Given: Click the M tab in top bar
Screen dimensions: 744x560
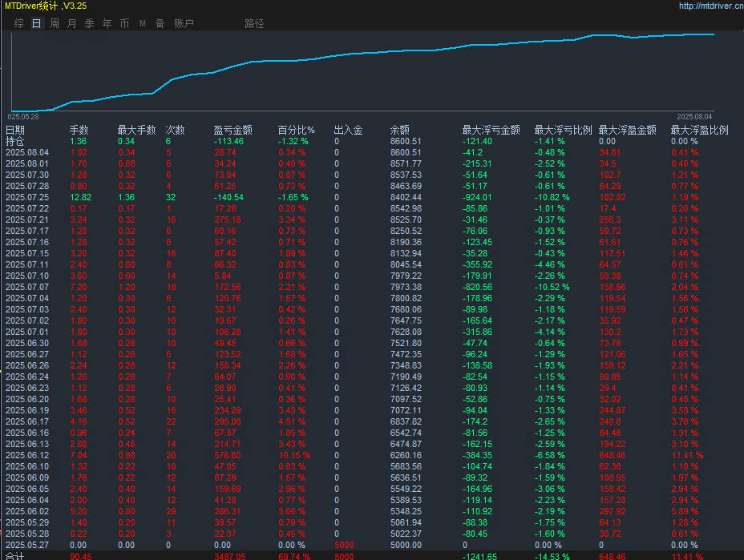Looking at the screenshot, I should (142, 23).
